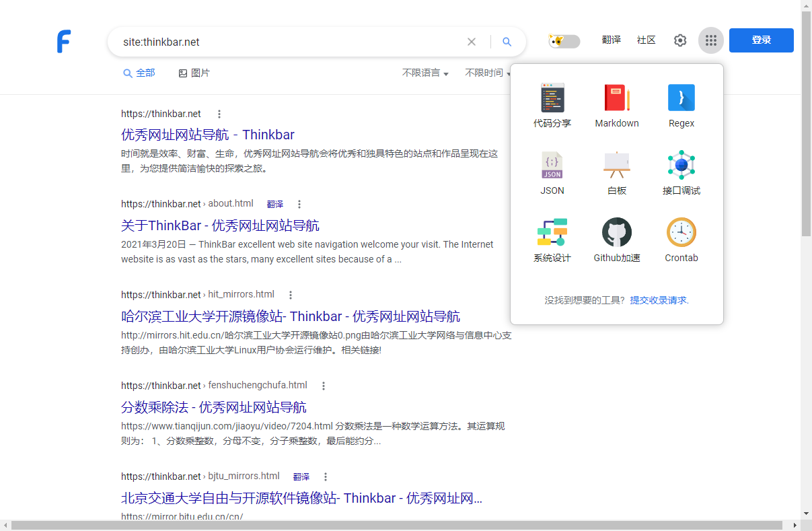Open 代码分享 tool icon
Image resolution: width=812 pixels, height=531 pixels.
(x=552, y=98)
